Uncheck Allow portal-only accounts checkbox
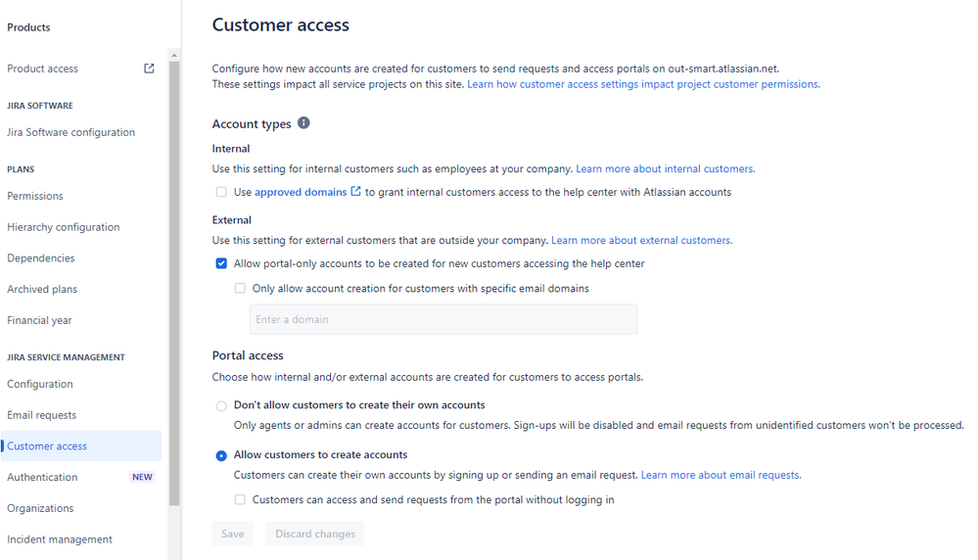The height and width of the screenshot is (560, 978). tap(221, 263)
